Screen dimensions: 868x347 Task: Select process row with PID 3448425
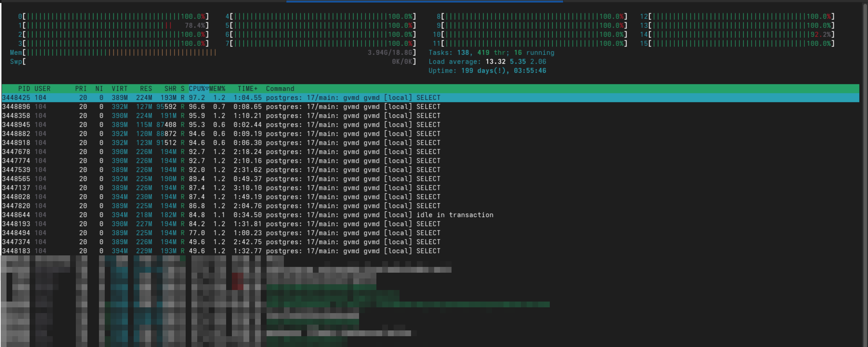(x=430, y=98)
